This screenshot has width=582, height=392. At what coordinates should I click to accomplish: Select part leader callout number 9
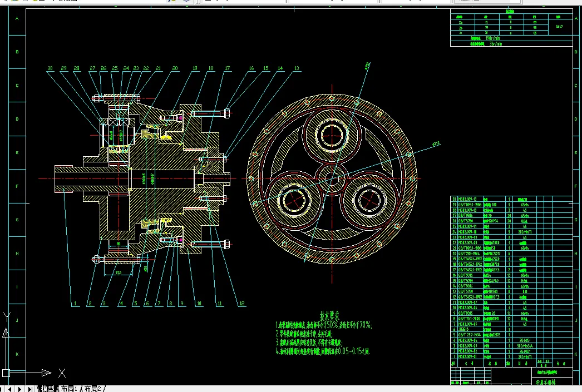182,304
